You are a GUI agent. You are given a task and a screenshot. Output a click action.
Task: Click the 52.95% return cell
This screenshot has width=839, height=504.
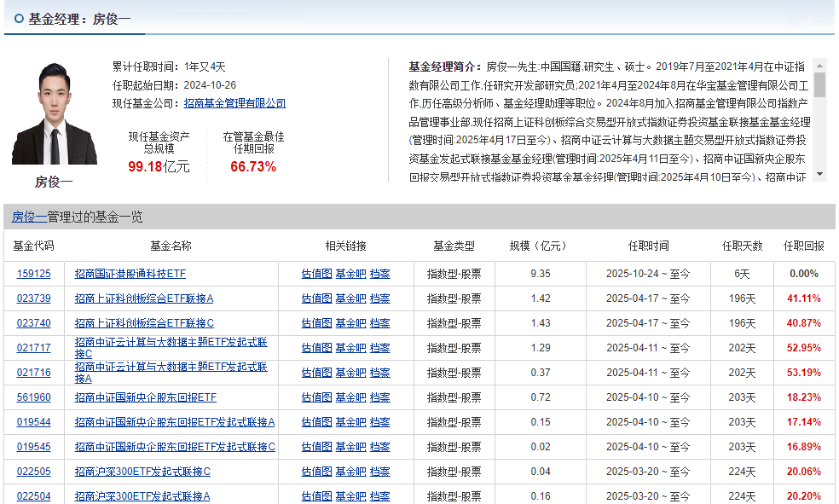pos(804,348)
